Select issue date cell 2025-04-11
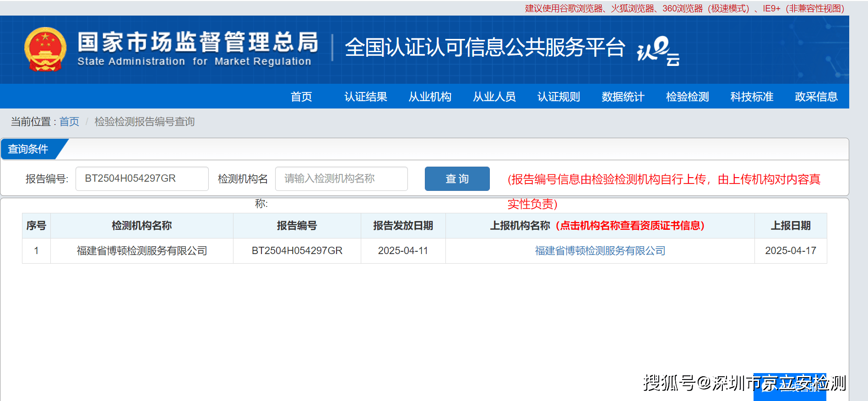The image size is (868, 401). [403, 251]
